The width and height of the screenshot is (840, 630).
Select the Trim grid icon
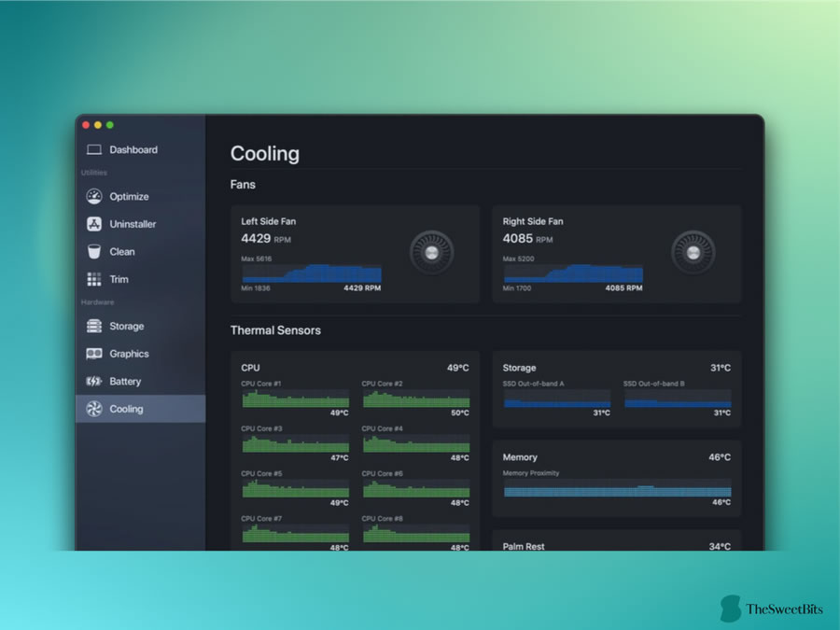pyautogui.click(x=94, y=279)
